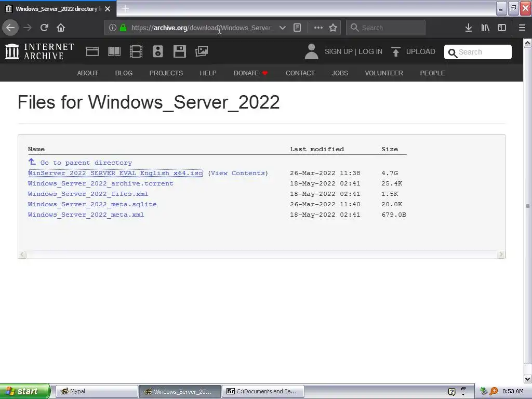532x399 pixels.
Task: Click the SIGN UP link
Action: [339, 51]
